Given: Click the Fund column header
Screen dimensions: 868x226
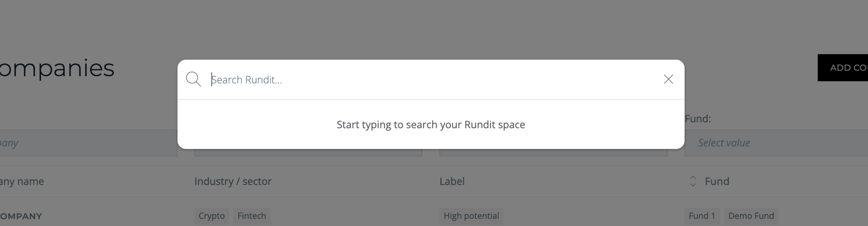Looking at the screenshot, I should click(717, 181).
